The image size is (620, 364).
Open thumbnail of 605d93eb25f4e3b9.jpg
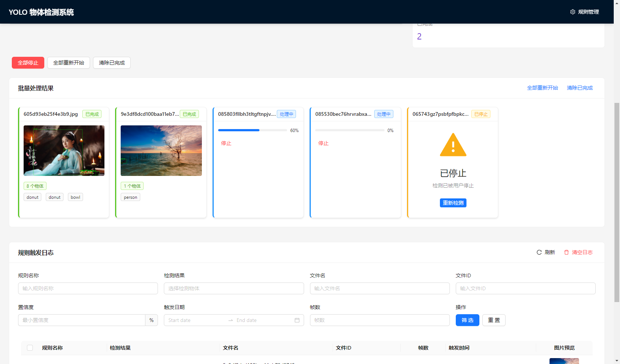(64, 150)
